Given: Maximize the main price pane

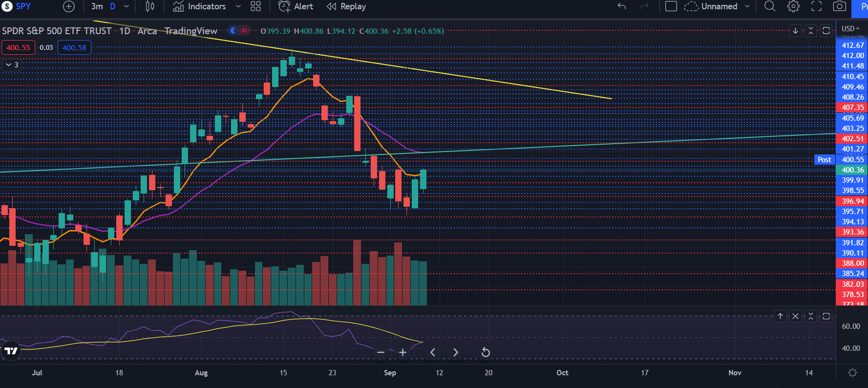Looking at the screenshot, I should coord(826,31).
